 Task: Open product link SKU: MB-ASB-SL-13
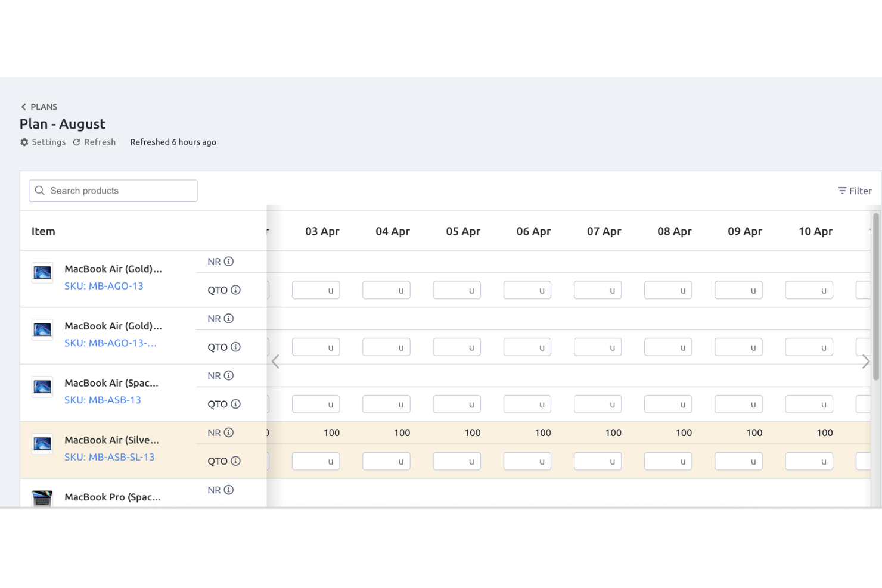click(x=110, y=457)
